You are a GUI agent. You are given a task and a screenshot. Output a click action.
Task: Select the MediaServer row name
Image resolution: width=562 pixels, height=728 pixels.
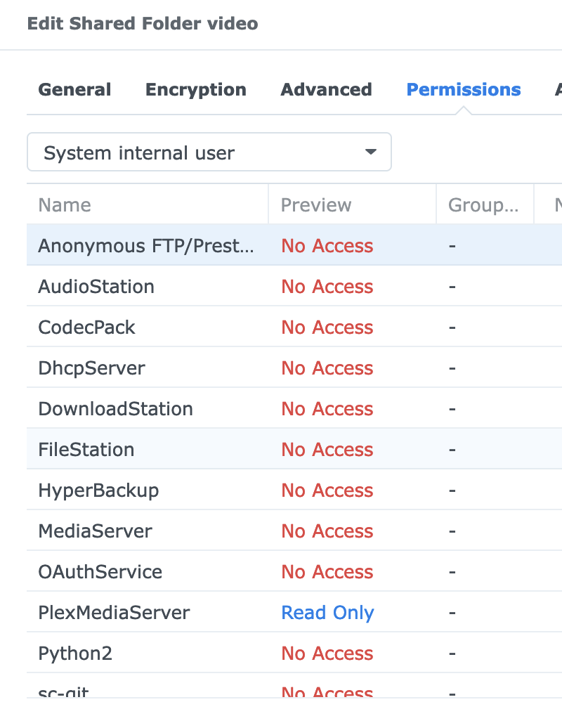point(95,531)
